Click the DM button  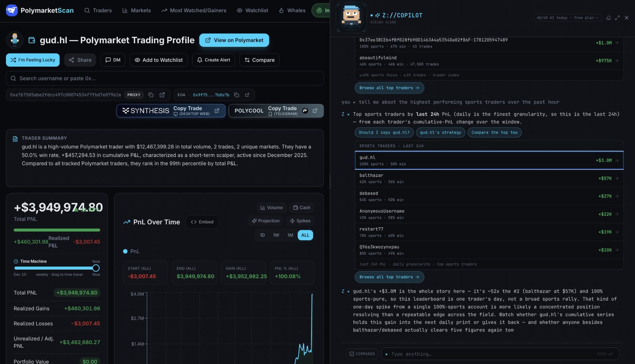pos(113,60)
